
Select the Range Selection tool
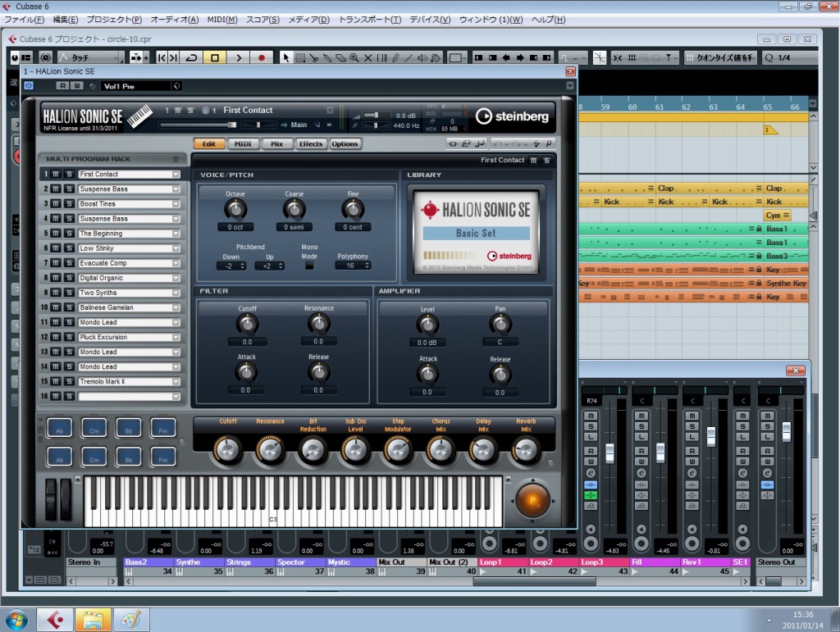pos(300,58)
